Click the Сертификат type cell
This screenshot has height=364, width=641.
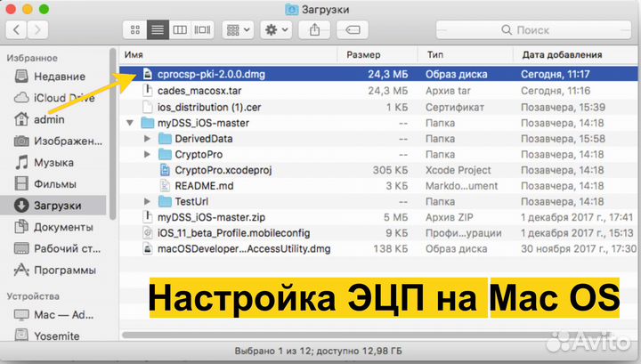pos(455,107)
